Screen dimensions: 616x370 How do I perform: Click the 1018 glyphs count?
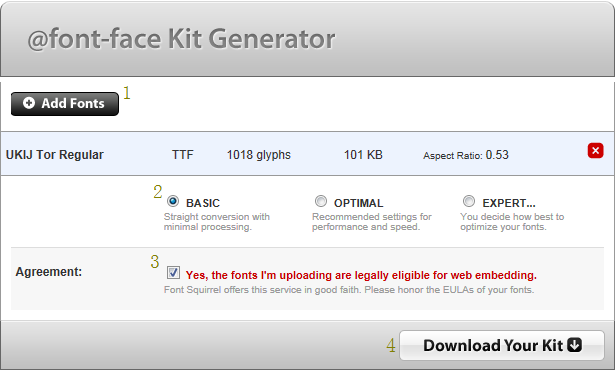click(x=258, y=155)
